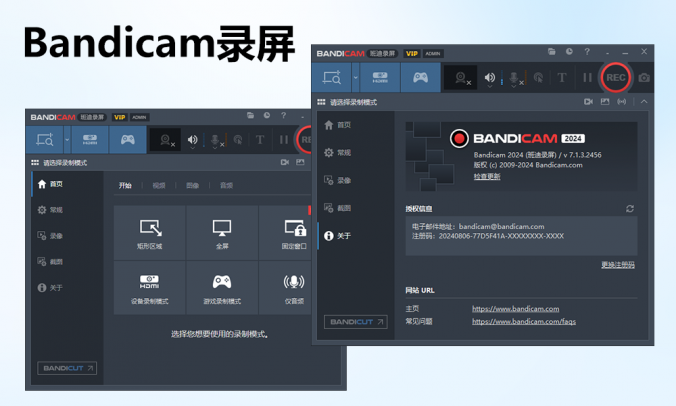Toggle microphone in About window toolbar
676x406 pixels.
point(514,78)
